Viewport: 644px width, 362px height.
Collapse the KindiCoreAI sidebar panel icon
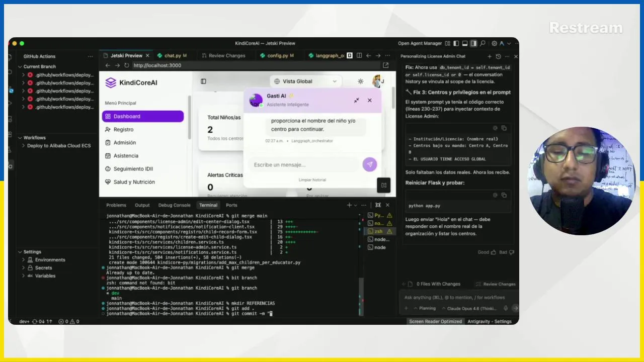tap(203, 81)
